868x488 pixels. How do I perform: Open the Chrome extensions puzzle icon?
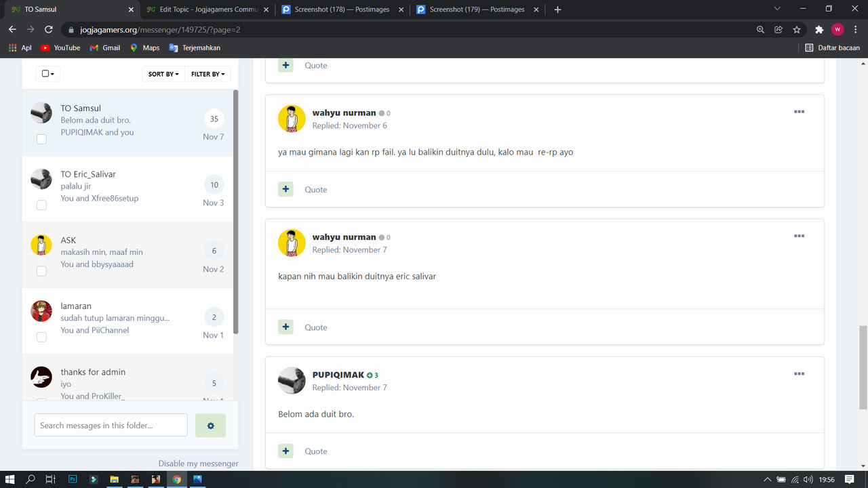pos(819,30)
